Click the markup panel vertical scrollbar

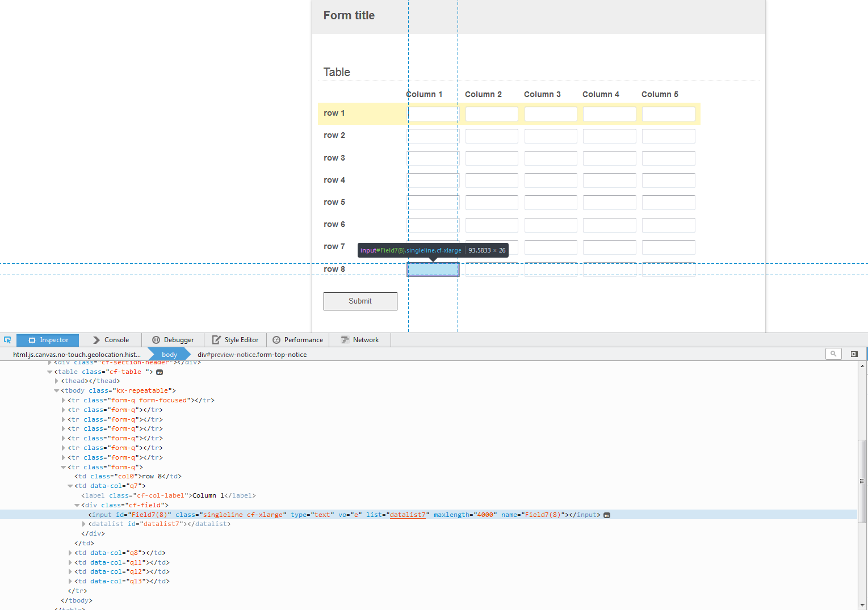[x=862, y=481]
